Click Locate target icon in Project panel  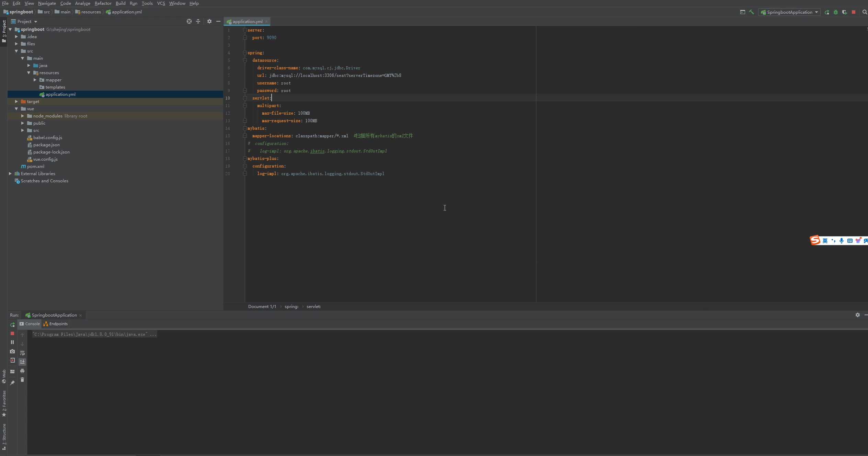point(189,21)
